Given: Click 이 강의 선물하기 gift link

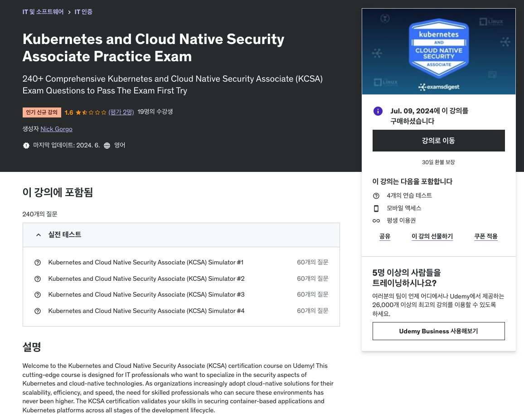Looking at the screenshot, I should click(x=432, y=236).
